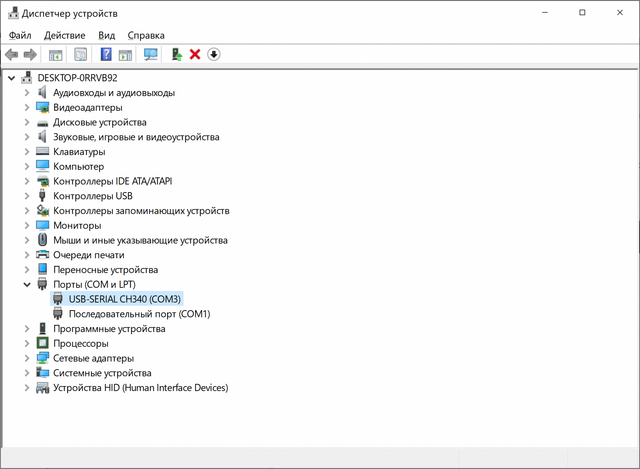Select the Программные устройства label
Viewport: 640px width, 469px height.
(109, 329)
